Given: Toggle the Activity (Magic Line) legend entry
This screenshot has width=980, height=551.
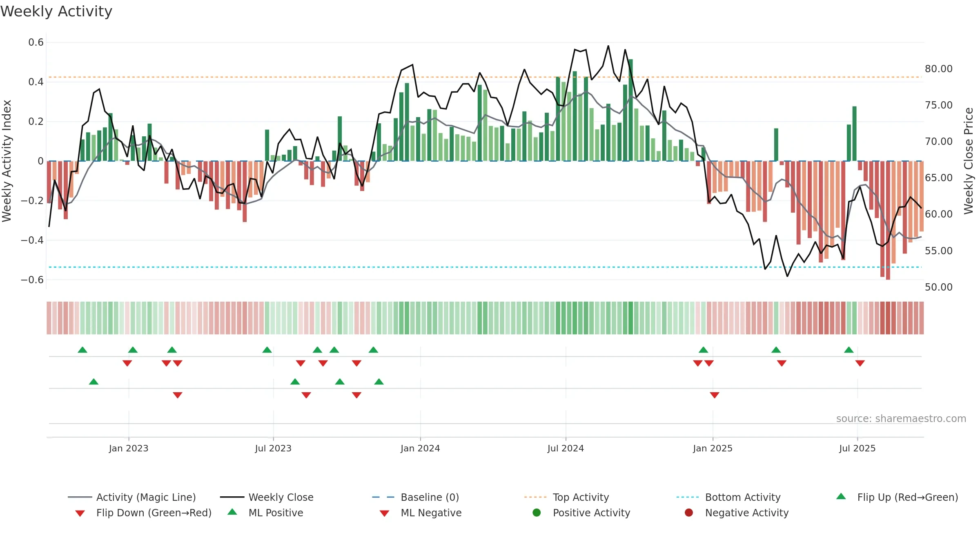Looking at the screenshot, I should tap(132, 497).
